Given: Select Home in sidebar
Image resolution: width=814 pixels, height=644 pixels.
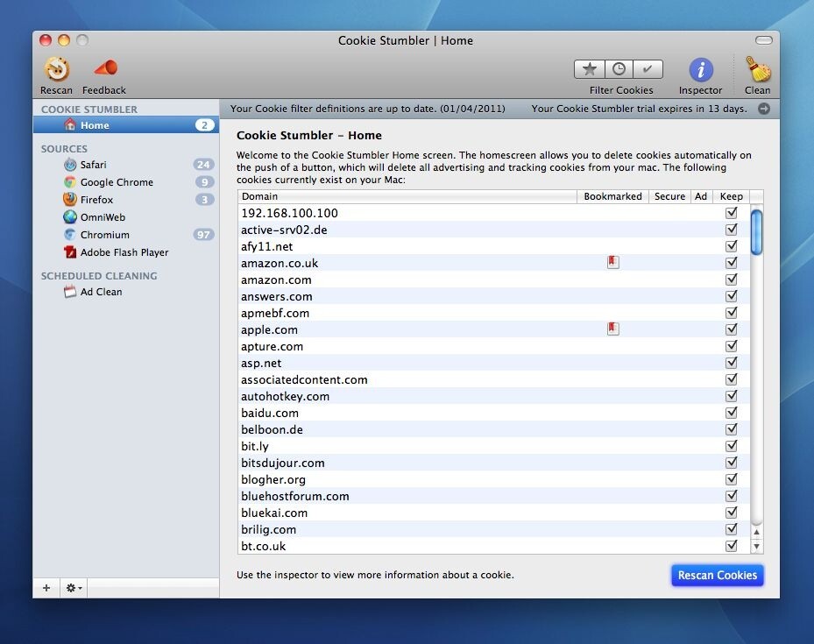Looking at the screenshot, I should 126,125.
